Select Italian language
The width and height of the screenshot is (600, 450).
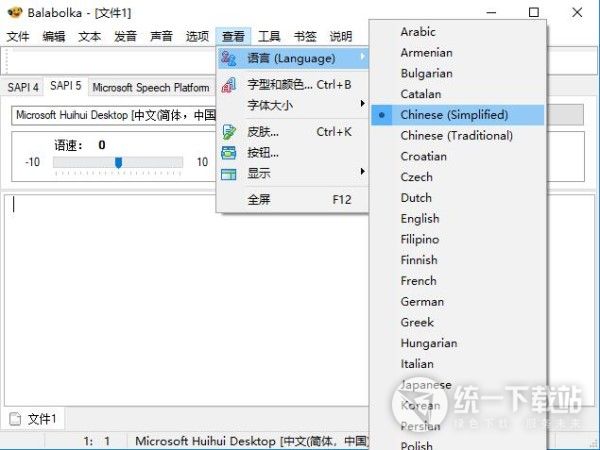click(x=458, y=364)
